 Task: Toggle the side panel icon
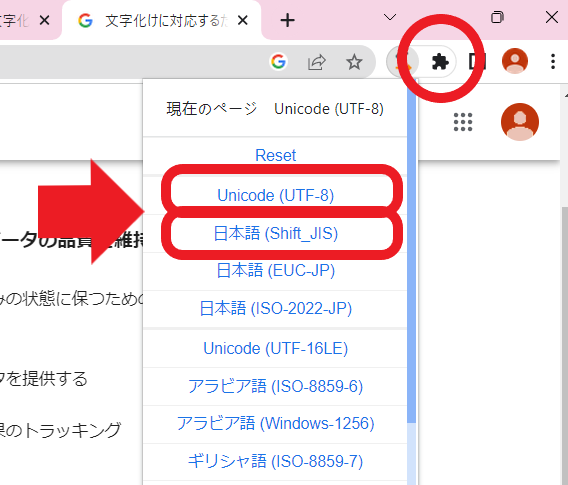click(x=477, y=62)
